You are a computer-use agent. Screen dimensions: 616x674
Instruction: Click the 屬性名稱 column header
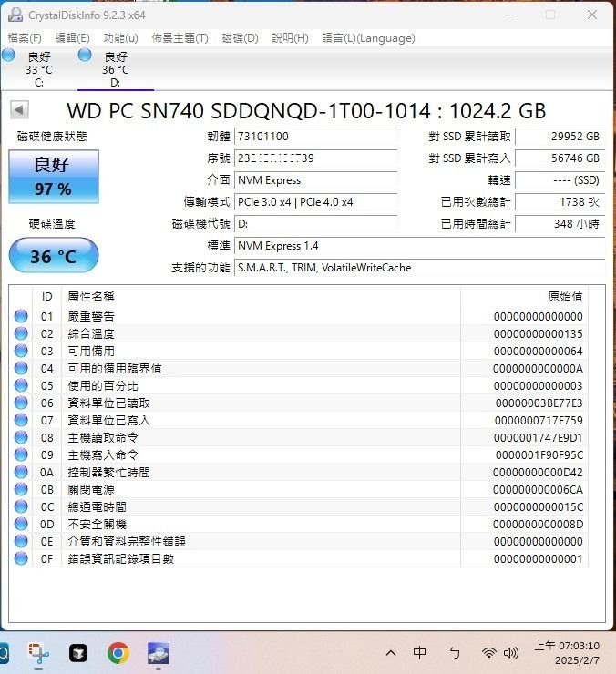[x=261, y=297]
